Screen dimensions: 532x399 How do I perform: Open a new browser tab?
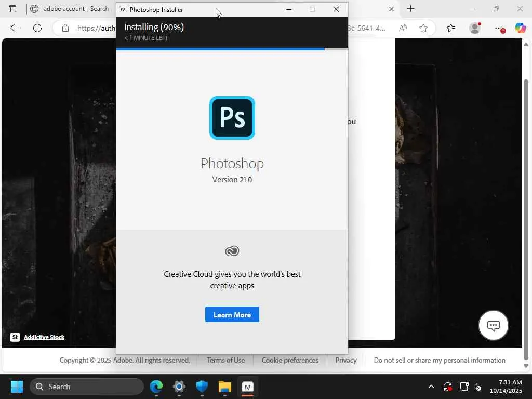[x=410, y=9]
